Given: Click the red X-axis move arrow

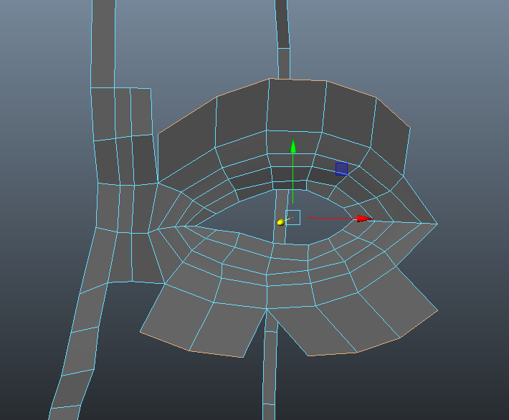Looking at the screenshot, I should coord(364,218).
